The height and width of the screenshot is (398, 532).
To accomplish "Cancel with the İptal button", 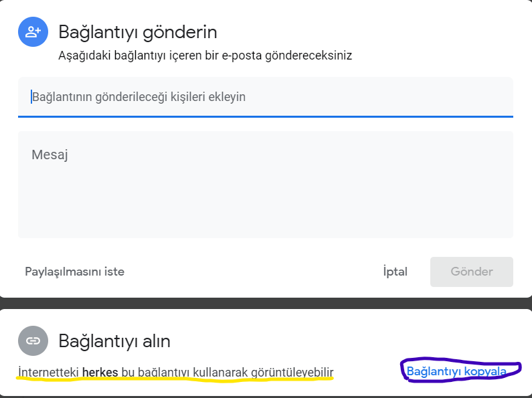I will (x=395, y=272).
